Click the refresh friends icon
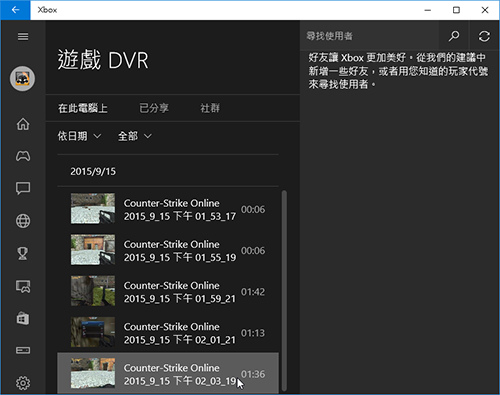This screenshot has width=500, height=395. pyautogui.click(x=484, y=36)
